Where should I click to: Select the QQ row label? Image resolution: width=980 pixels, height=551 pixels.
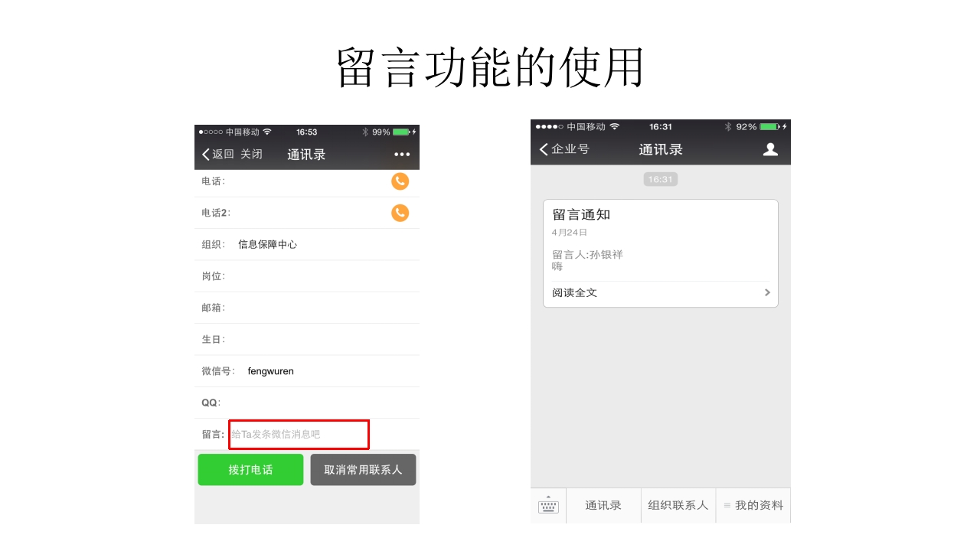coord(211,403)
